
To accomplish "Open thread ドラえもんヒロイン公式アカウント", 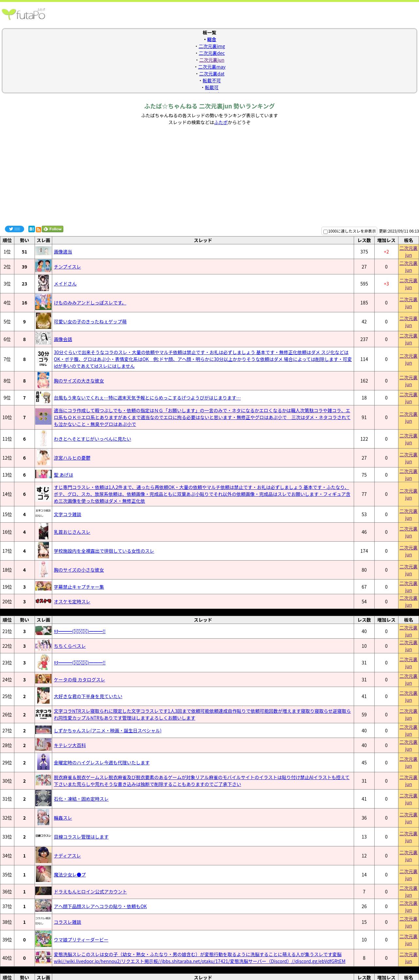I will 90,892.
